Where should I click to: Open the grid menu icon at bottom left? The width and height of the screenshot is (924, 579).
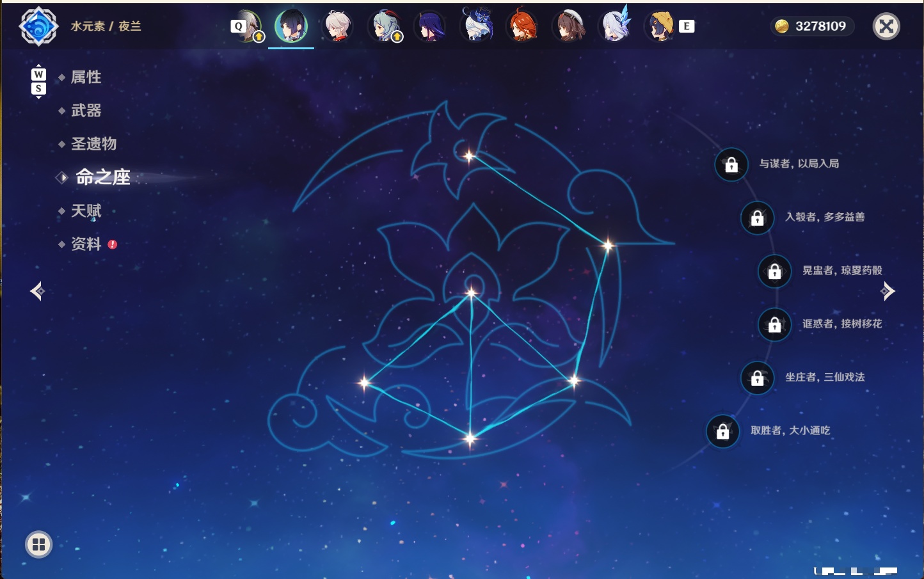pos(38,544)
